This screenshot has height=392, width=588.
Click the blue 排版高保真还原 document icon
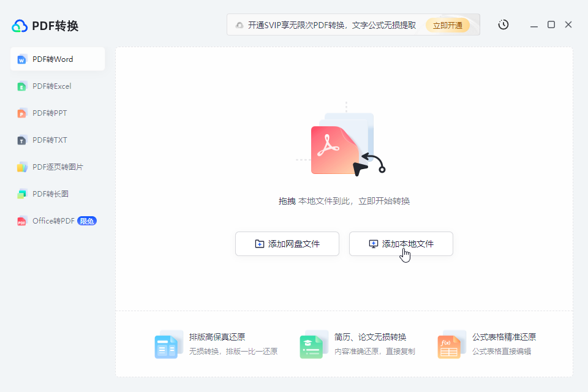(x=168, y=345)
